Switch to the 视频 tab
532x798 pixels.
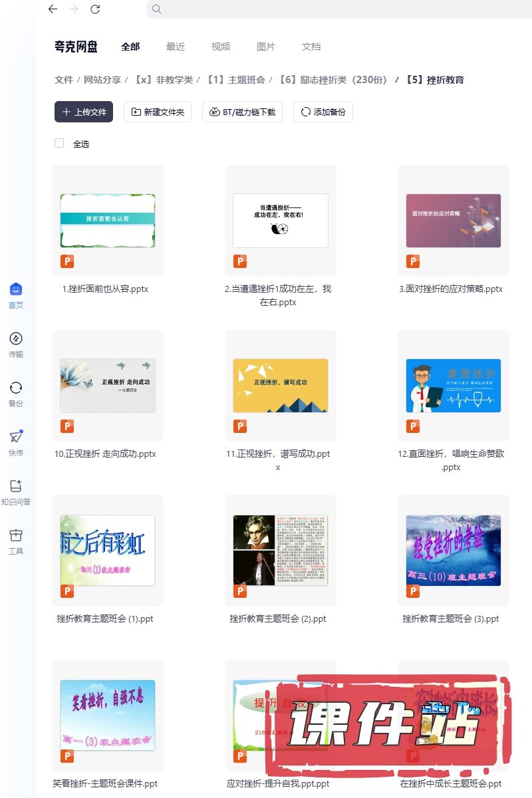click(221, 47)
